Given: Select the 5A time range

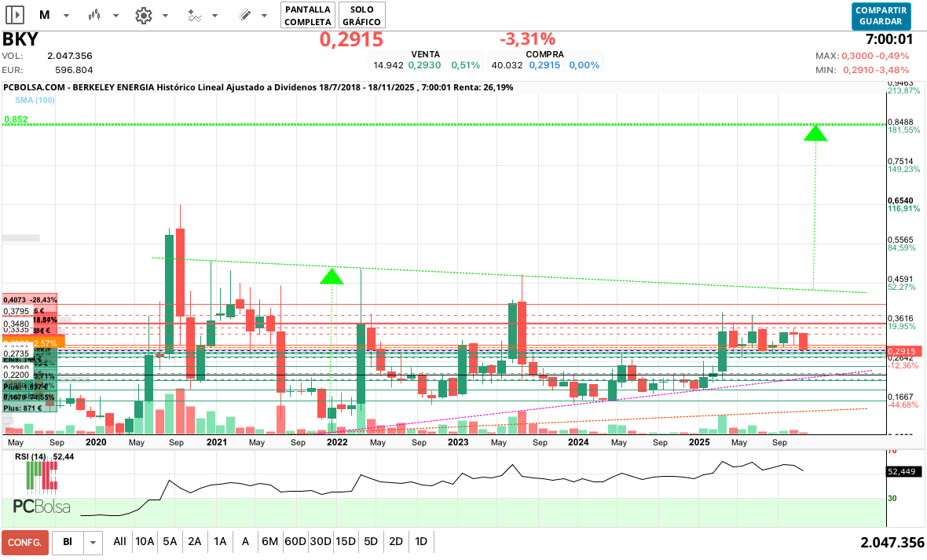Looking at the screenshot, I should pyautogui.click(x=170, y=541).
